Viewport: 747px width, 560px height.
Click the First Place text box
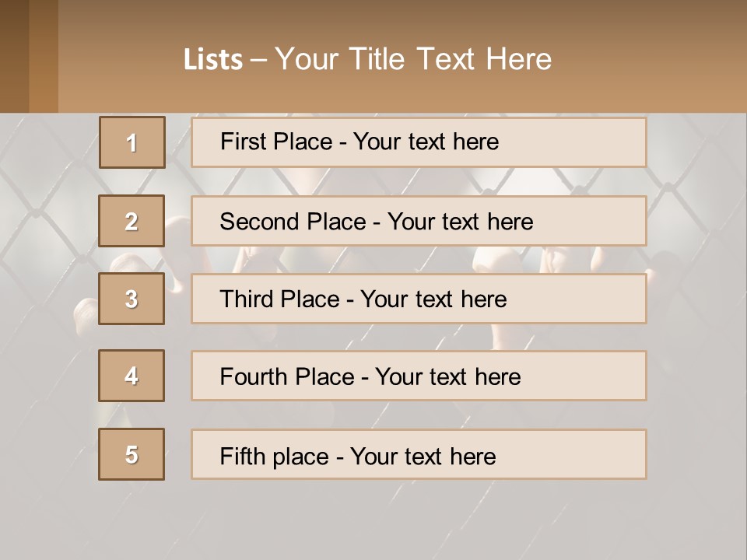[x=419, y=142]
